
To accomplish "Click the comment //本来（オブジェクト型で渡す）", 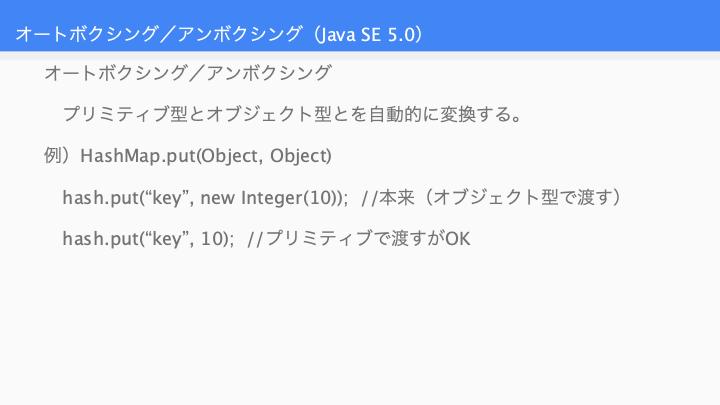I will (x=491, y=197).
